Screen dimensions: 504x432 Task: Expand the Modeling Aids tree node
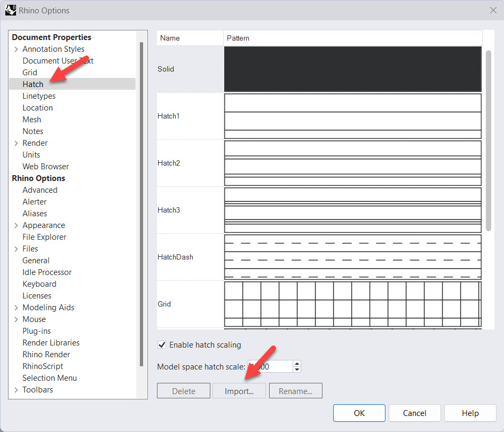[16, 308]
